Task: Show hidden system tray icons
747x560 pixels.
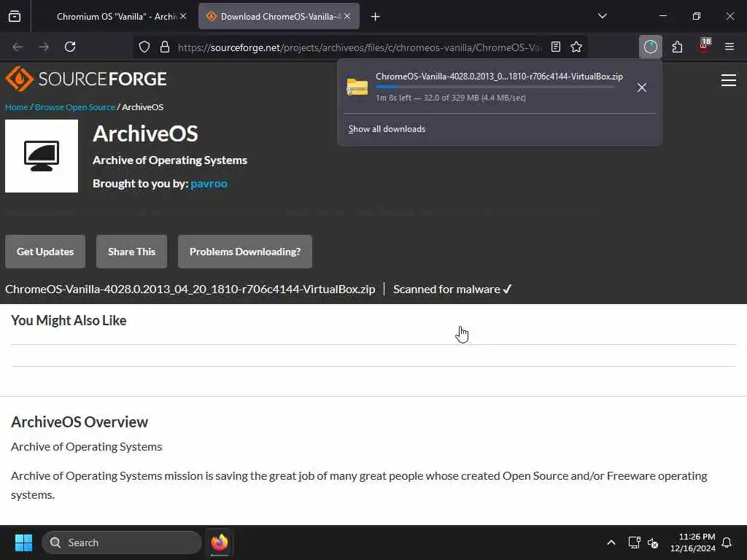Action: coord(611,542)
